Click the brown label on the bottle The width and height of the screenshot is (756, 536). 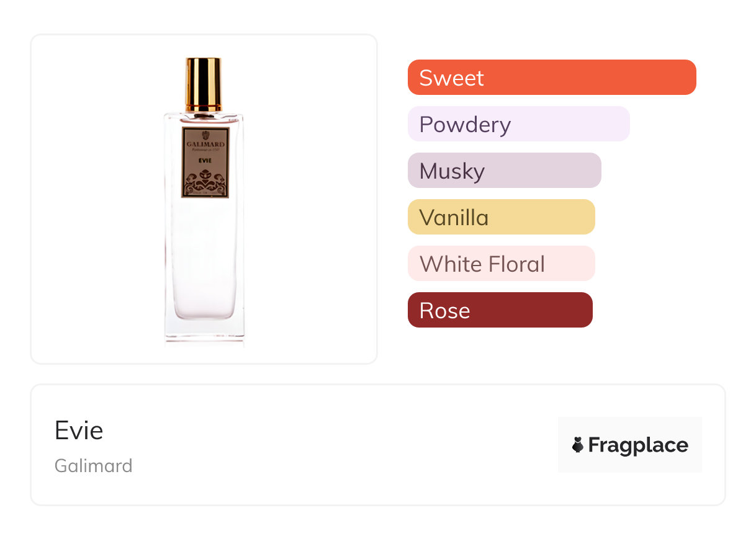click(205, 163)
